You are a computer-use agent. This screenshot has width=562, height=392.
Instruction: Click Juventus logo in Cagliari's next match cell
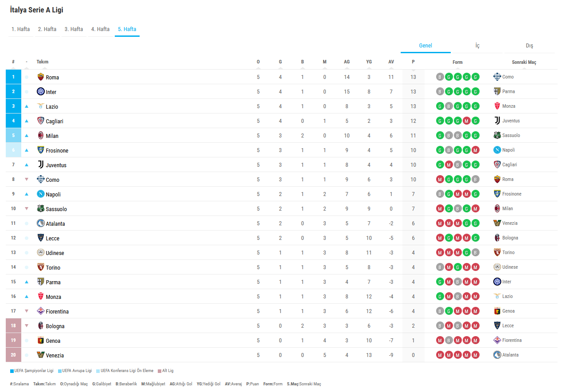497,121
